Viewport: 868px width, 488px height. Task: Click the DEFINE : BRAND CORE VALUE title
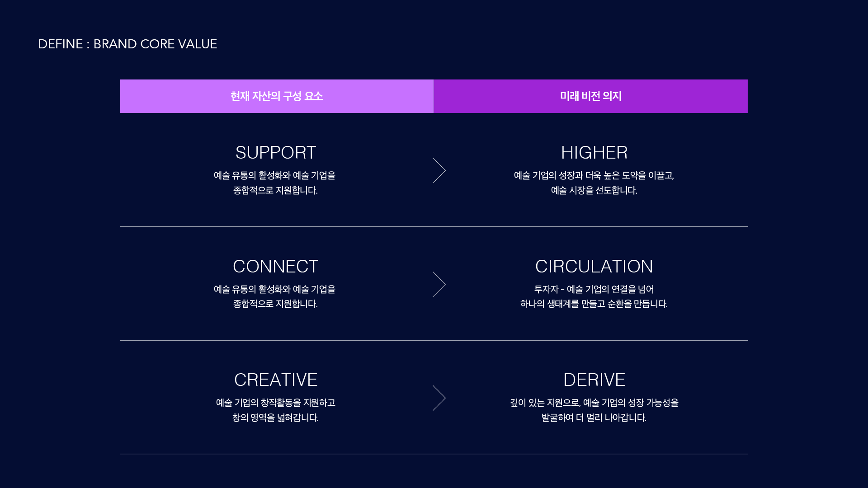point(127,44)
